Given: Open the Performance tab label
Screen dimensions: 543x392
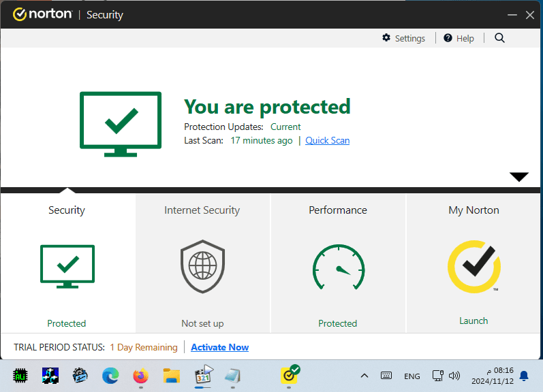Looking at the screenshot, I should pos(338,210).
